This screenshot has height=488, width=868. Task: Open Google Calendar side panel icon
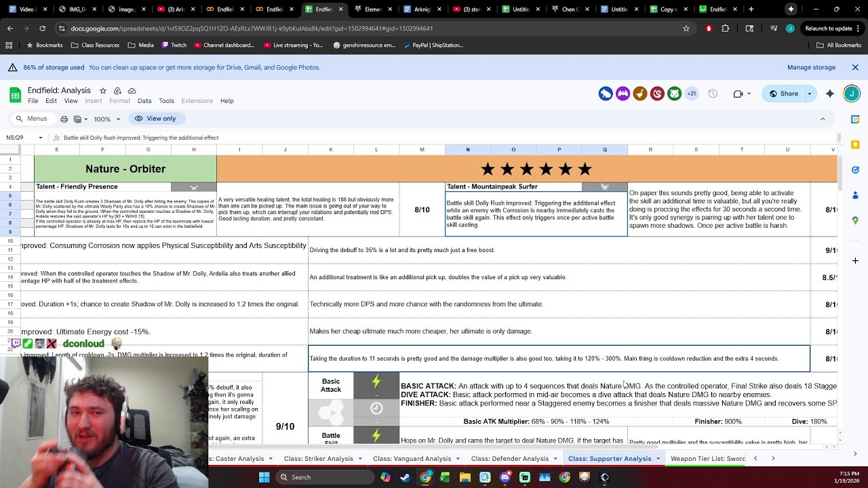855,120
